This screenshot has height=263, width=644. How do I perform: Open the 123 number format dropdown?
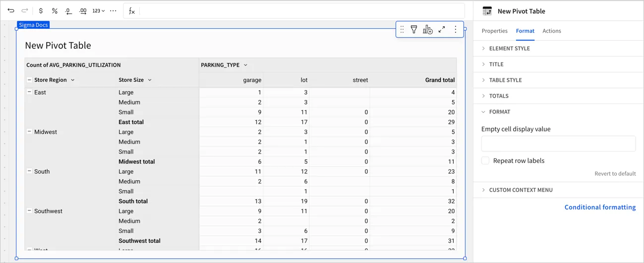tap(99, 10)
